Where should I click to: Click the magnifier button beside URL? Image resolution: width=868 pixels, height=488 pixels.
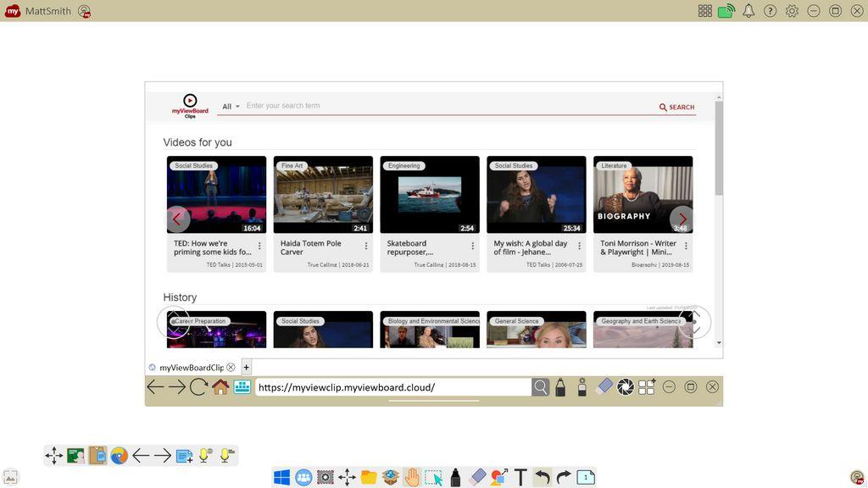tap(540, 386)
